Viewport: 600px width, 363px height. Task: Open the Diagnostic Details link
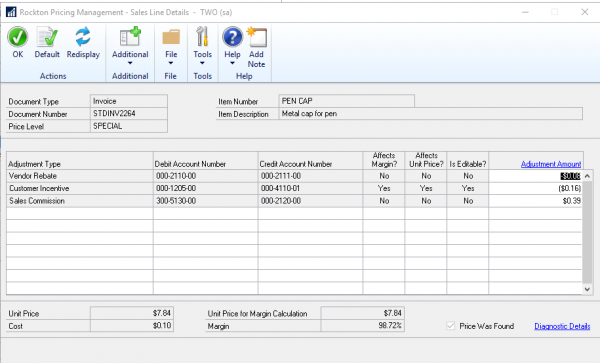click(562, 326)
